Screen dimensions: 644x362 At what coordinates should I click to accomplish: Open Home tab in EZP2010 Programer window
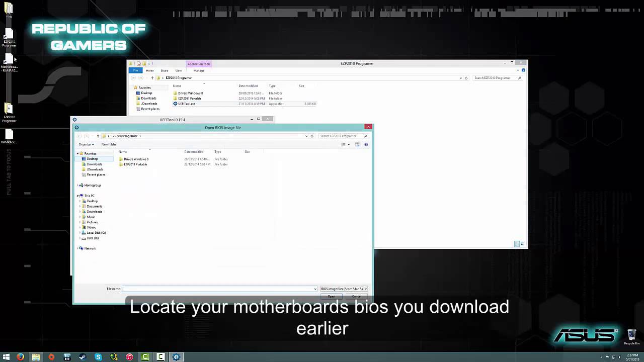point(150,70)
